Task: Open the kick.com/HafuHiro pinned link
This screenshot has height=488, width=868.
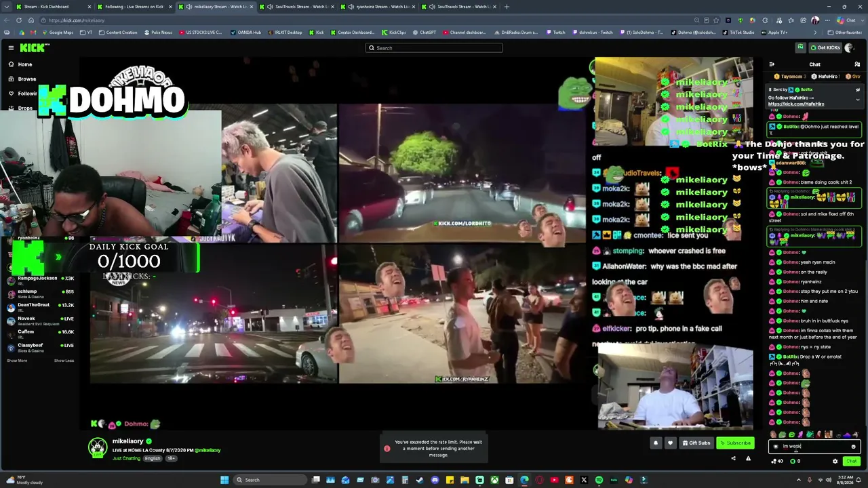Action: [795, 104]
